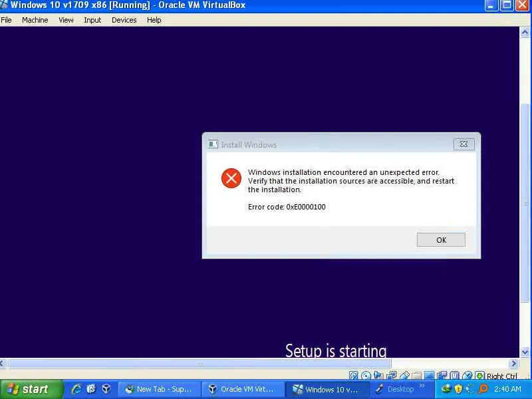Click the yellow security shield tray icon
This screenshot has width=532, height=399.
pos(458,389)
